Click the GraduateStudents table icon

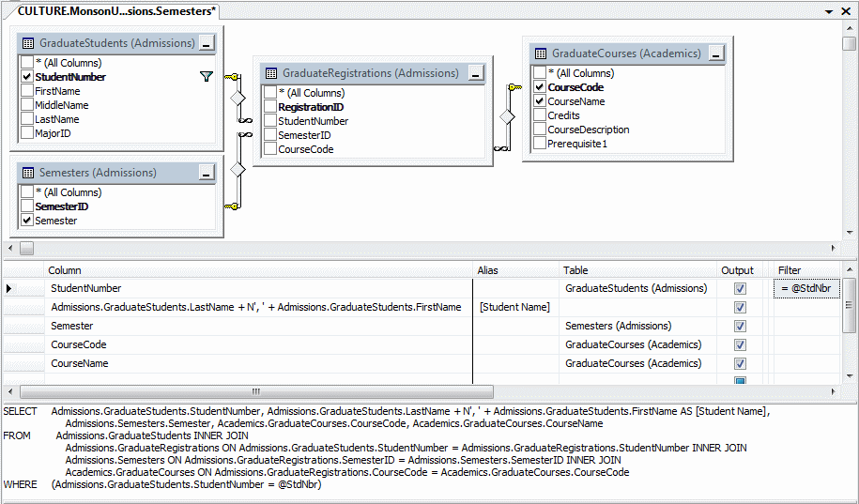[x=28, y=43]
